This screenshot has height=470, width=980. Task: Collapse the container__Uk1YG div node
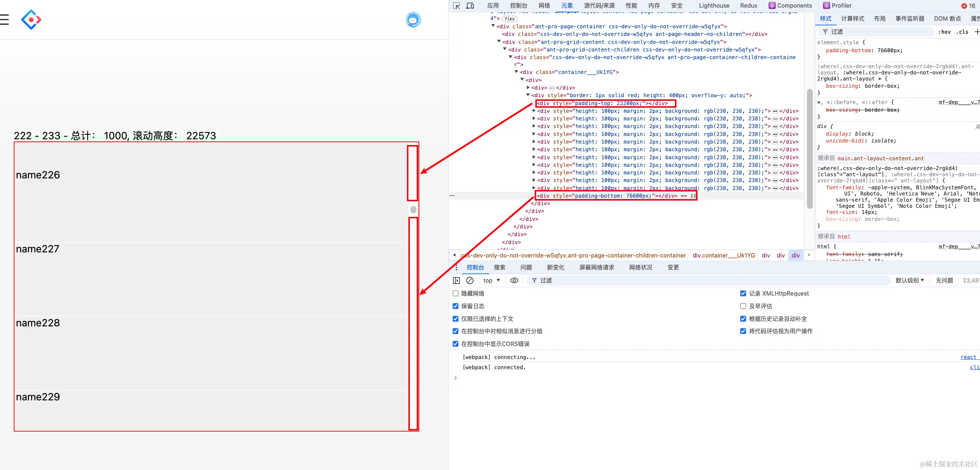(516, 72)
